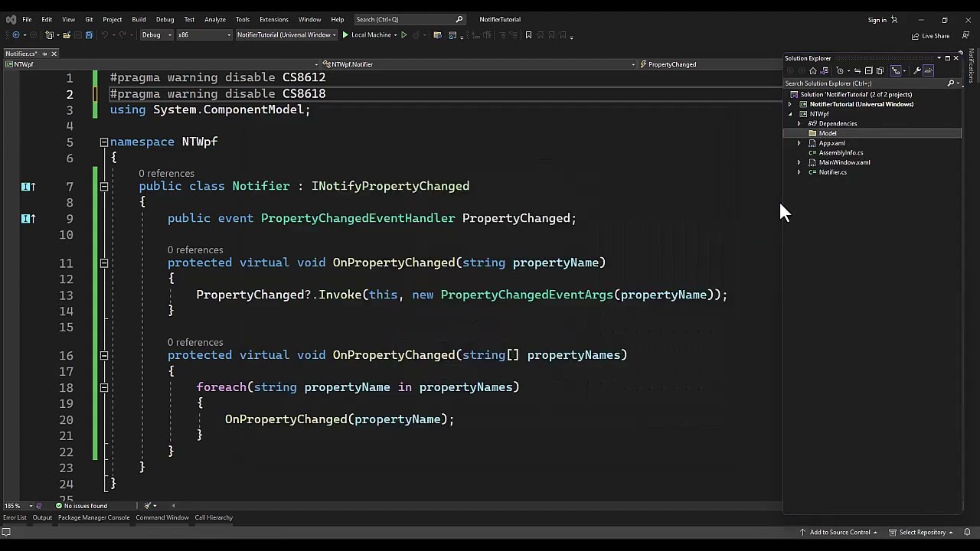Click the Notifications bell in status bar
980x551 pixels.
[x=967, y=532]
